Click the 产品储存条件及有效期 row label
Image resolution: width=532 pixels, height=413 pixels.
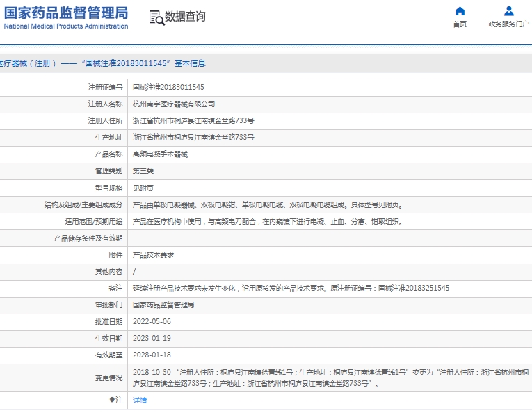88,238
